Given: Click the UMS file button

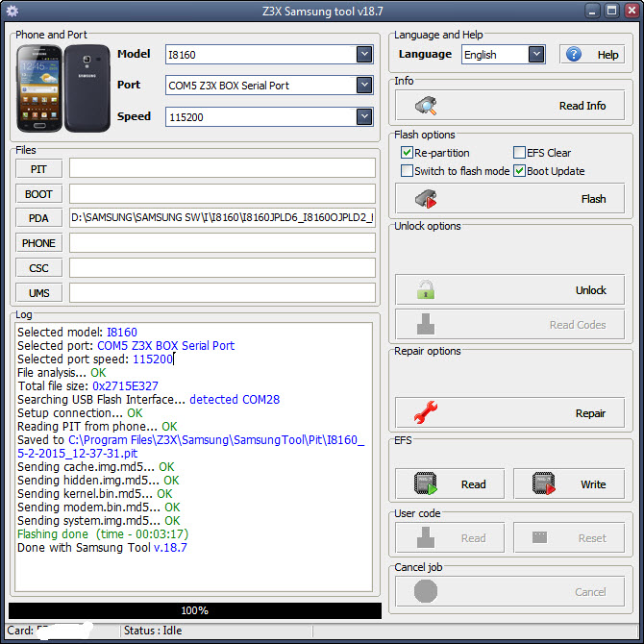Looking at the screenshot, I should [x=39, y=293].
